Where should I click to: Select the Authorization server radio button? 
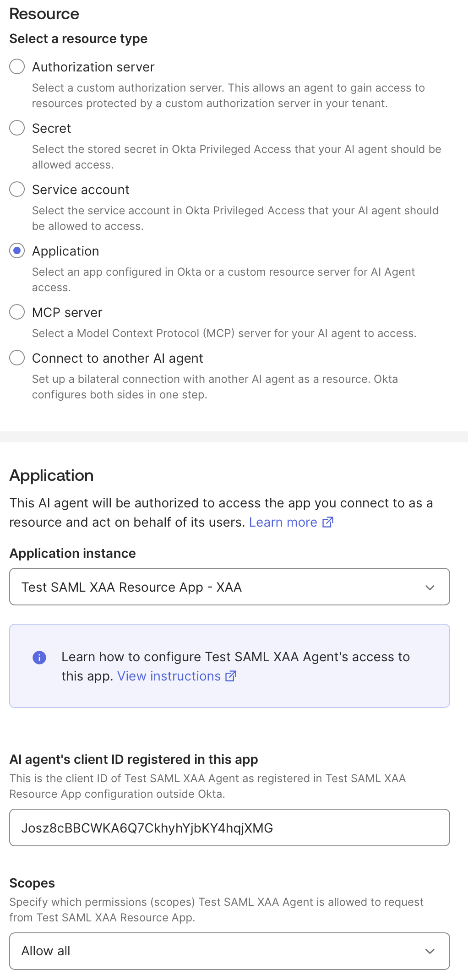17,66
